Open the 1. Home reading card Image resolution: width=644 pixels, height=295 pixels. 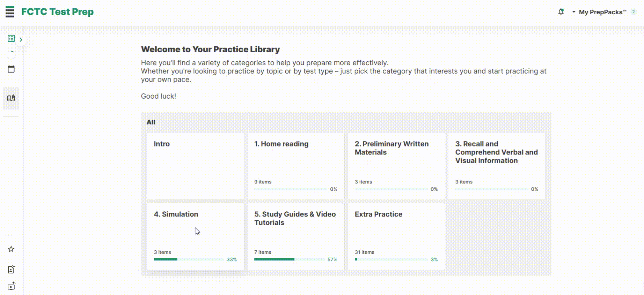[295, 166]
